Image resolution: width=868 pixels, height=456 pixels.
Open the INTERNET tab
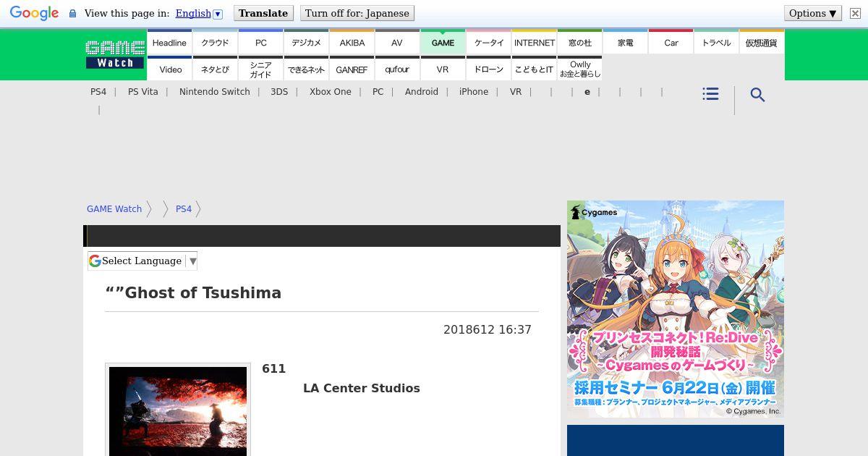coord(534,42)
